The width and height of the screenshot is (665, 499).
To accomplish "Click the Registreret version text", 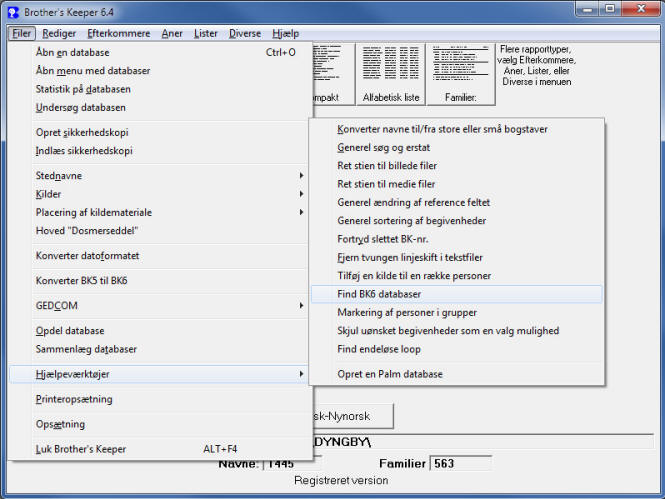I will coord(341,480).
